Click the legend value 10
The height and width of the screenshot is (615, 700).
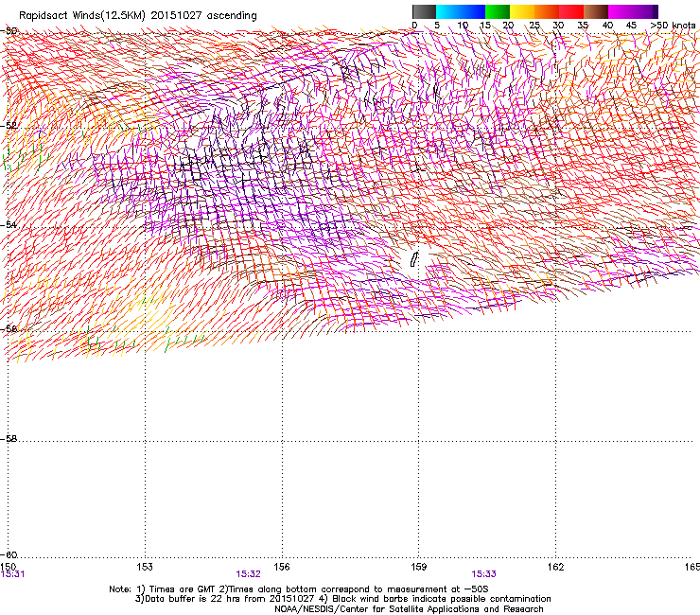coord(463,26)
